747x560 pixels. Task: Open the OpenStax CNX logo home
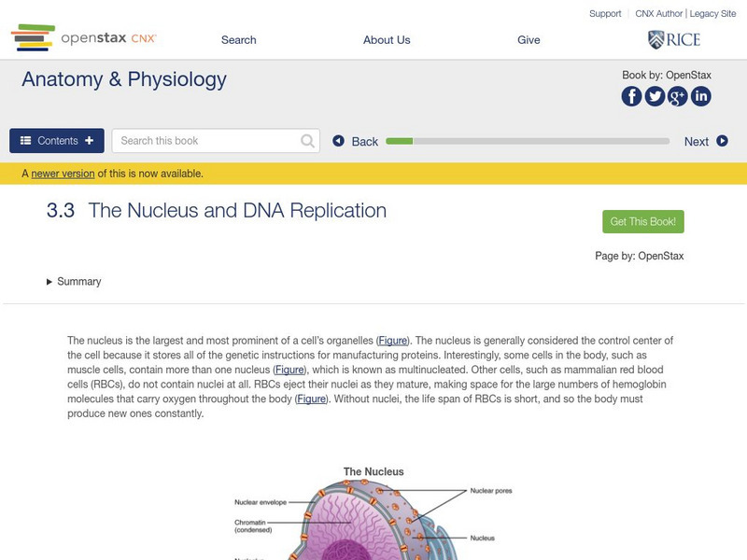tap(84, 38)
